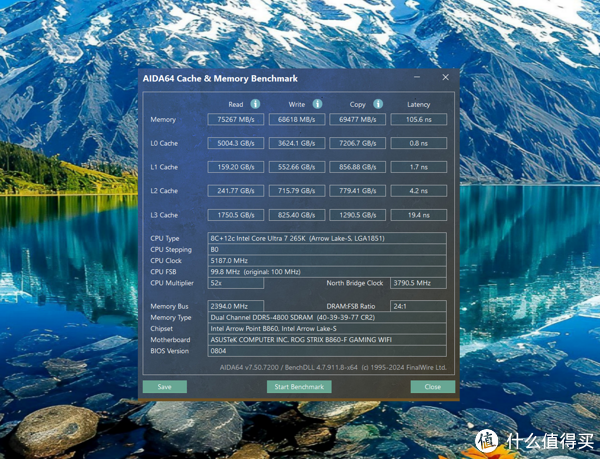Viewport: 600px width, 459px height.
Task: Click the L0 Cache Copy value 7206.7 GB/s
Action: (357, 143)
